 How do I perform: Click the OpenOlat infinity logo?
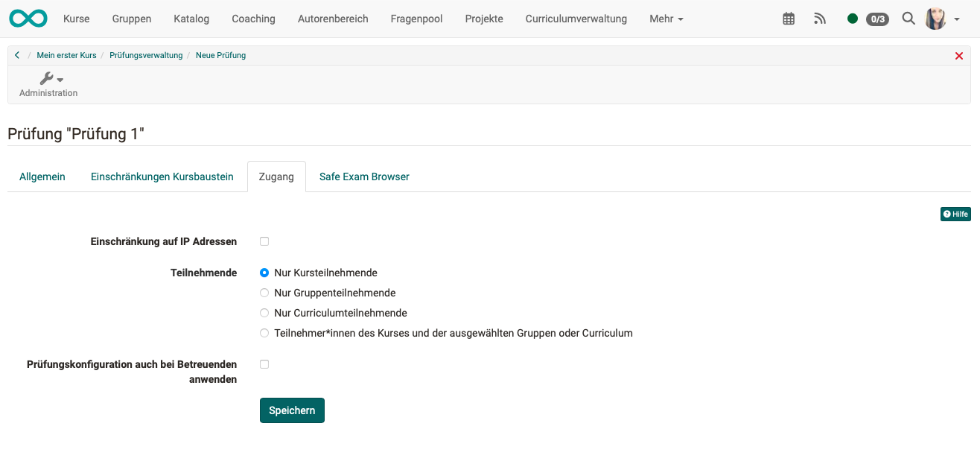28,18
